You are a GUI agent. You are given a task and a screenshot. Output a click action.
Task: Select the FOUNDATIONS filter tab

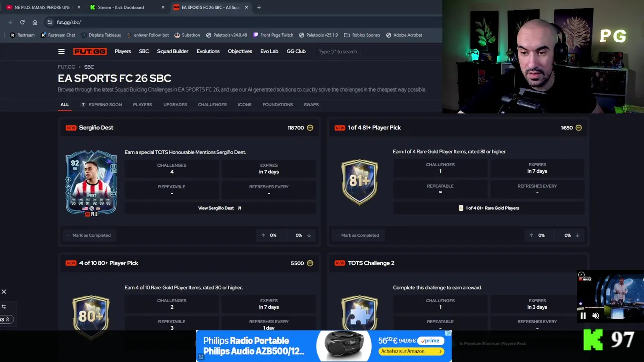coord(277,105)
